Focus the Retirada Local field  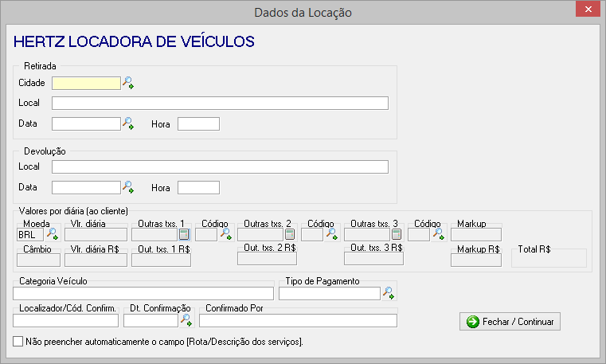(220, 104)
